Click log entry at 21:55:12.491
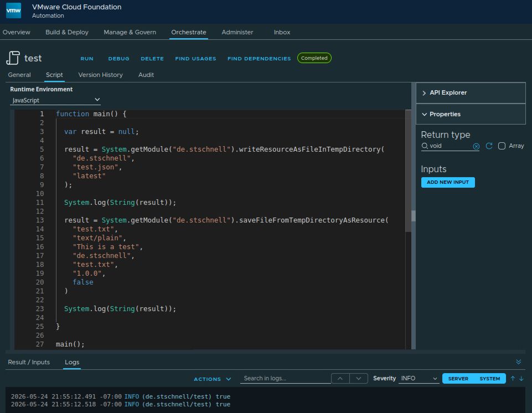The height and width of the screenshot is (413, 532). coord(121,396)
